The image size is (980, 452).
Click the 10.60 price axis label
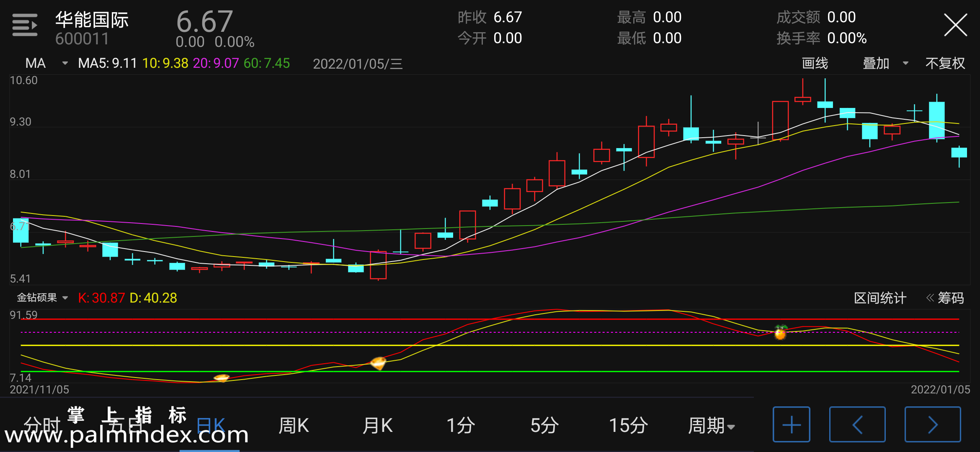(23, 80)
